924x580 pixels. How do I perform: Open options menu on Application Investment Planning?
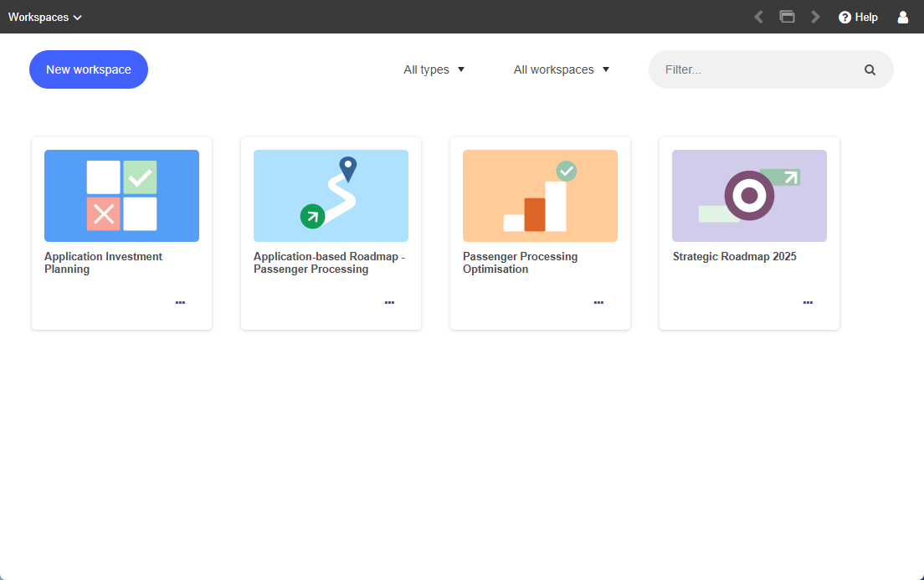tap(180, 302)
